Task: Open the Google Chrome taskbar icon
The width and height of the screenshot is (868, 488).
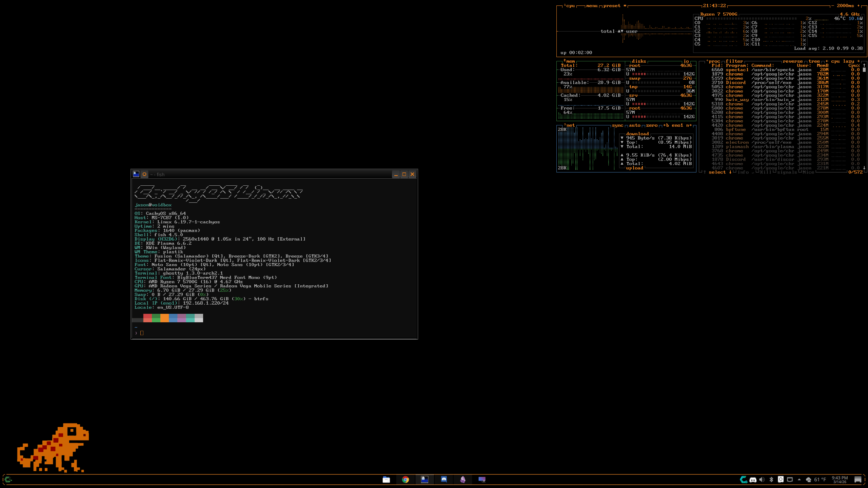Action: pos(405,479)
